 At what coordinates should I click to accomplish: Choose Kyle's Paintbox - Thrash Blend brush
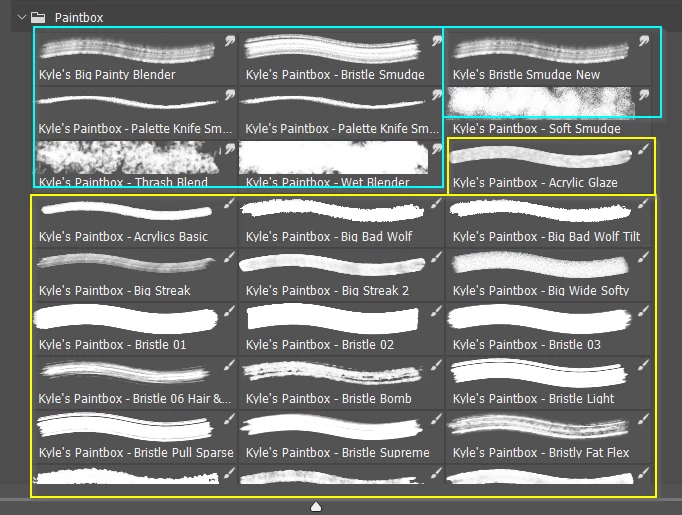click(135, 166)
